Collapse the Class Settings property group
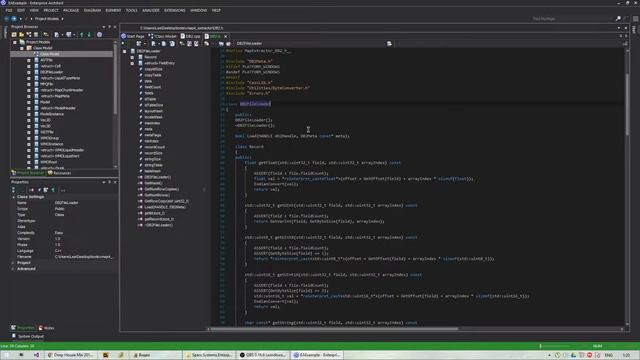The image size is (640, 360). (13, 197)
